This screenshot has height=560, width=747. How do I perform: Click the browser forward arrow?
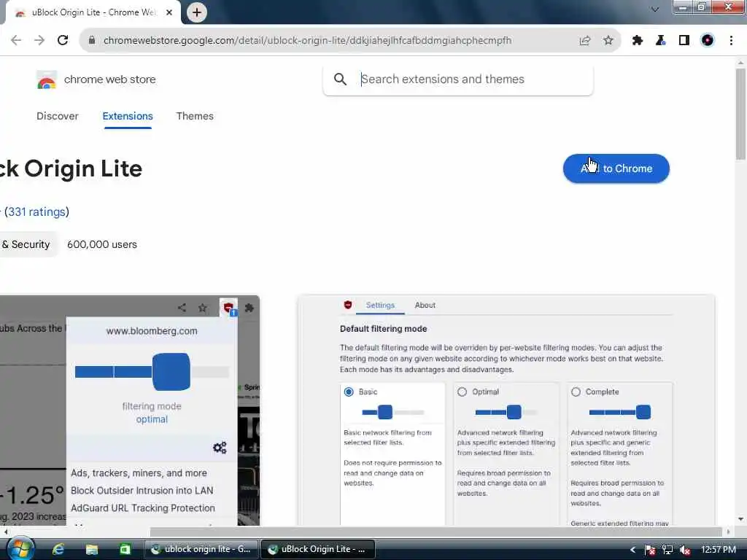[39, 41]
